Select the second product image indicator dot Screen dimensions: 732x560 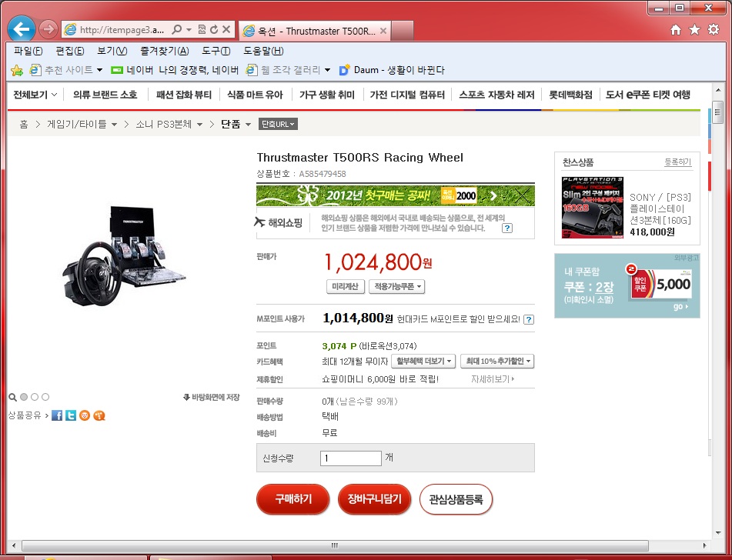(x=35, y=397)
